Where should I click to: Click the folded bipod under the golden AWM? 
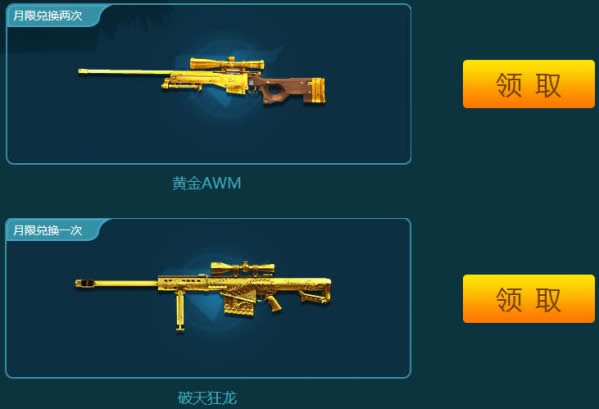click(181, 86)
